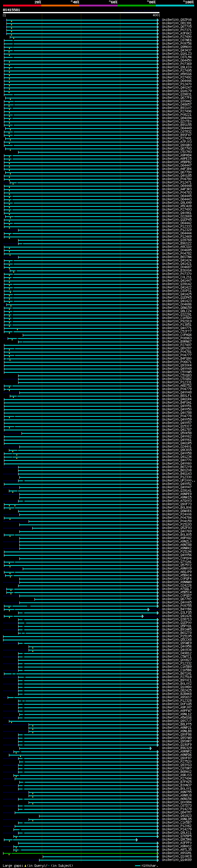Select the UniRef100_Q40770 label
This screenshot has height=868, width=197.
coord(177,460)
